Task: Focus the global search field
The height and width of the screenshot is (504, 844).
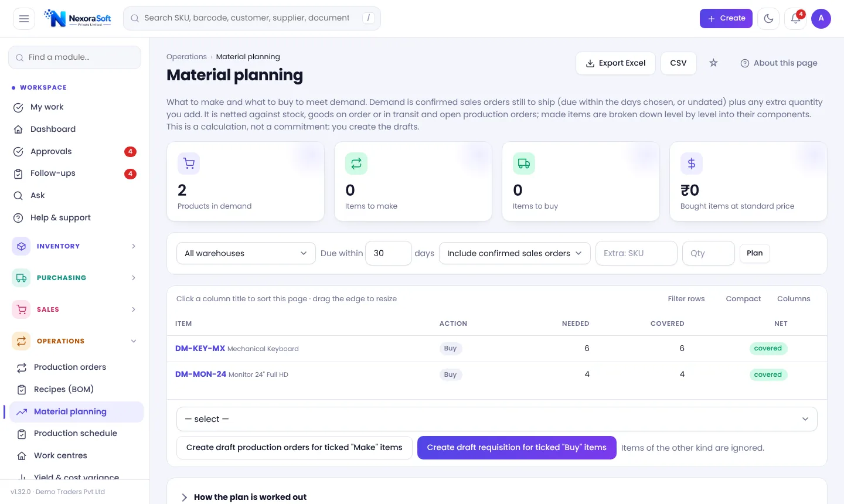Action: [x=252, y=19]
